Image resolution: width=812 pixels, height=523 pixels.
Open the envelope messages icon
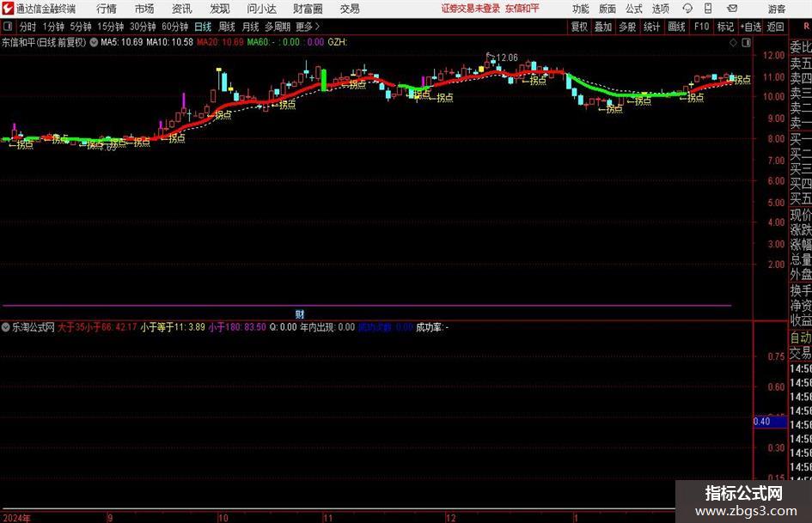coord(732,9)
